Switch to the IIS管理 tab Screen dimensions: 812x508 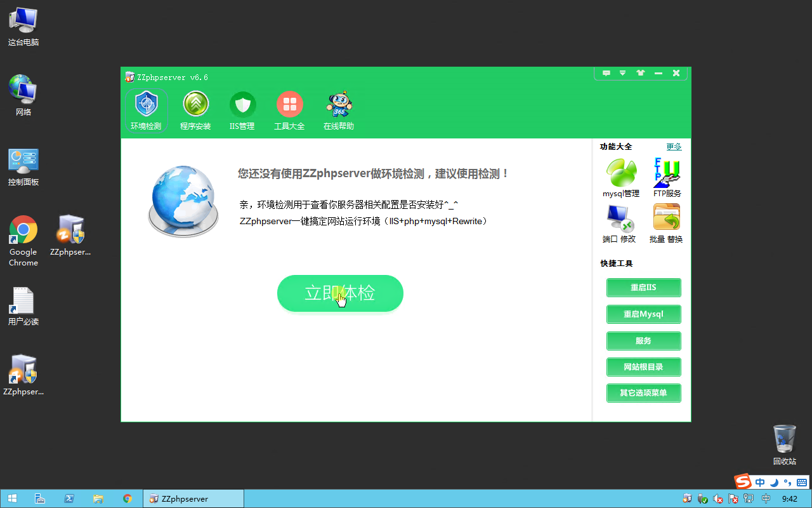point(242,110)
